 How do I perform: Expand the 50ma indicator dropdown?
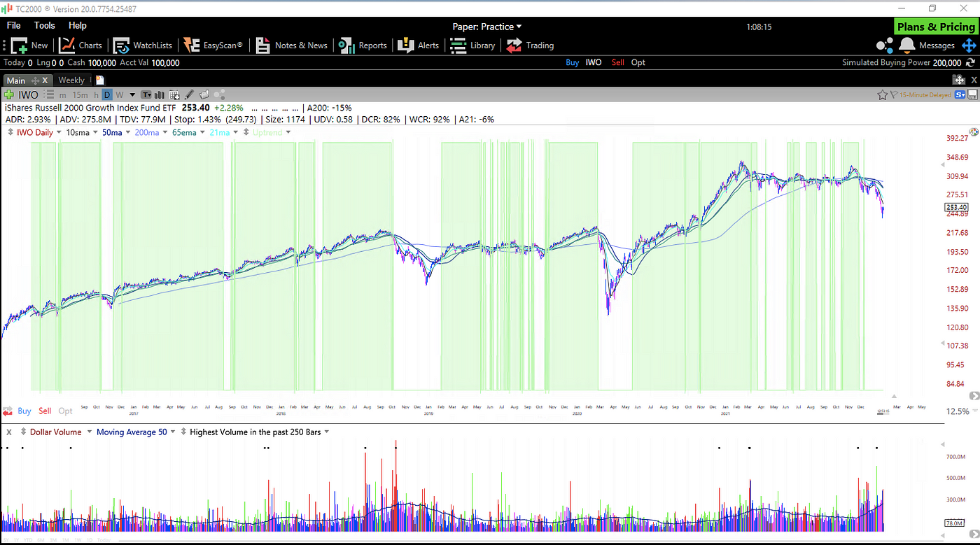(x=128, y=132)
